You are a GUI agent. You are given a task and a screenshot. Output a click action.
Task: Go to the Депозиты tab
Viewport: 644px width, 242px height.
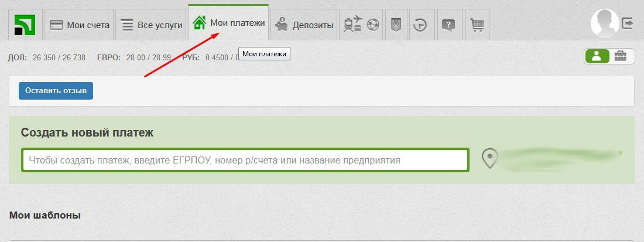(x=304, y=25)
